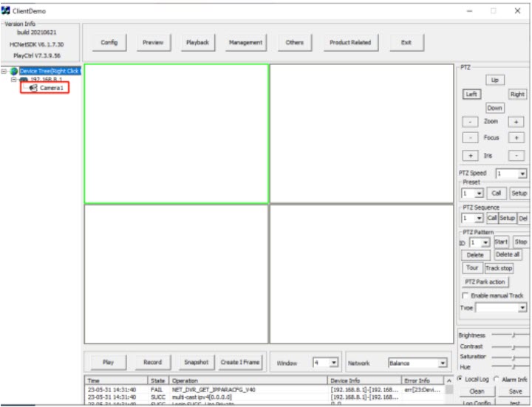This screenshot has height=407, width=532.
Task: Select the top-right preview window pane
Action: click(361, 134)
